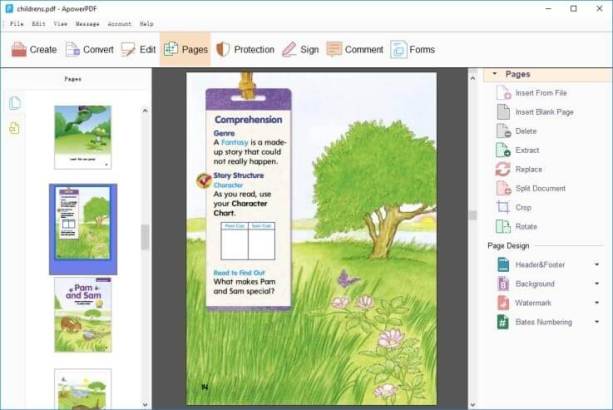
Task: Expand the Background dropdown arrow
Action: [x=597, y=283]
